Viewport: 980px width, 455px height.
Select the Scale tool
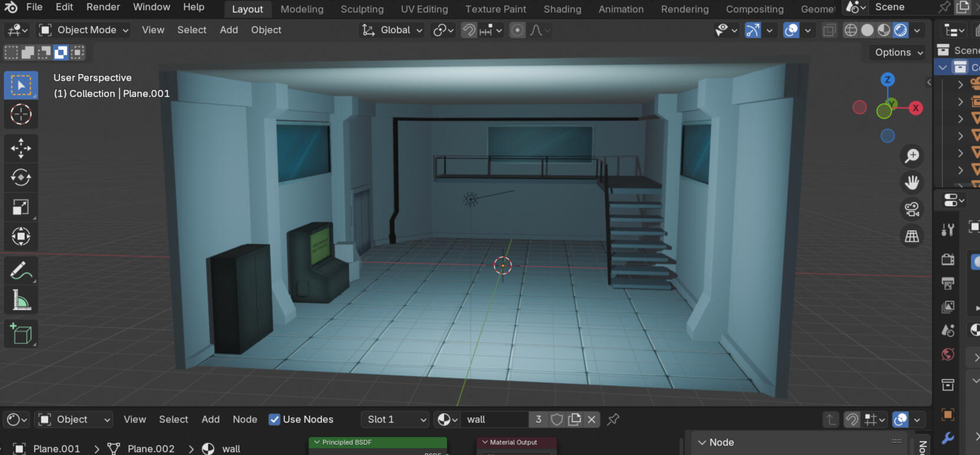[21, 207]
